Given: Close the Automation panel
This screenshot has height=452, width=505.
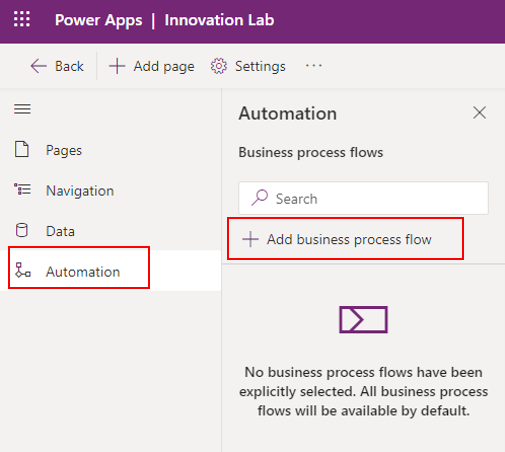Looking at the screenshot, I should 479,113.
